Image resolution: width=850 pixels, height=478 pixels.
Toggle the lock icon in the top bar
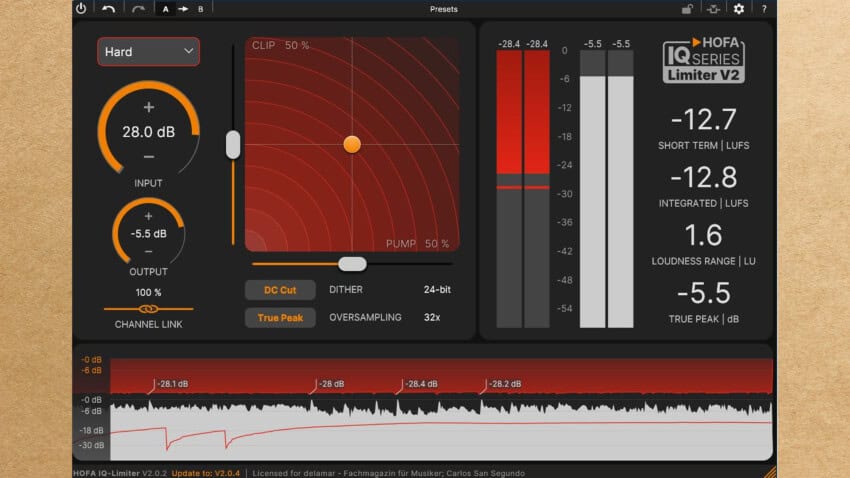point(687,9)
